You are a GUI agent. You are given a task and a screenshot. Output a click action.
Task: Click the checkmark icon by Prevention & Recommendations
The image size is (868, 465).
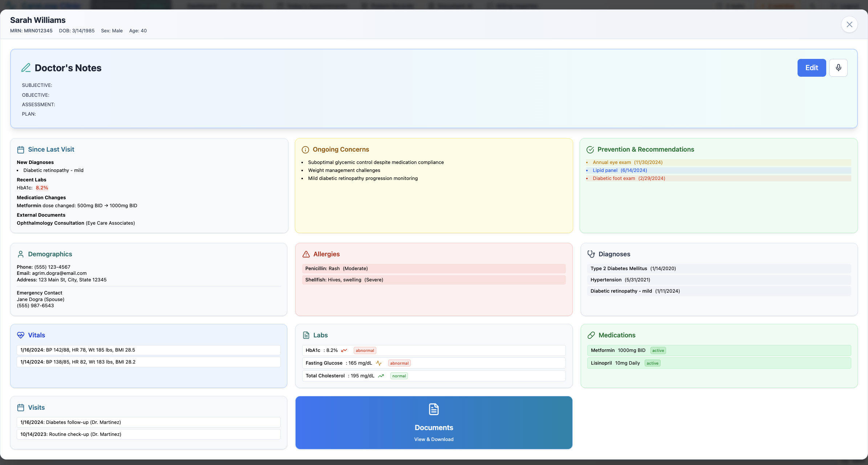tap(590, 150)
